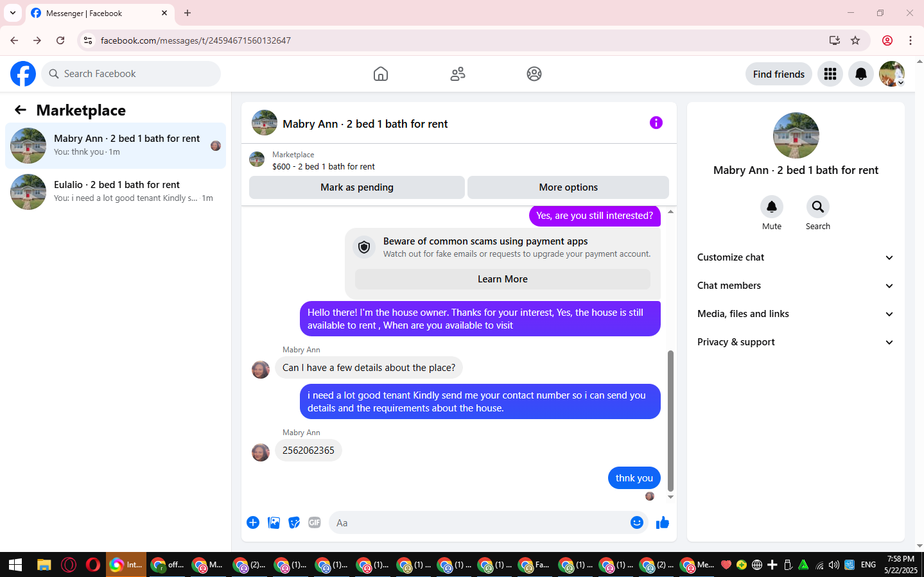Open the Chrome profile icon
Screen dimensions: 924x577
(887, 40)
